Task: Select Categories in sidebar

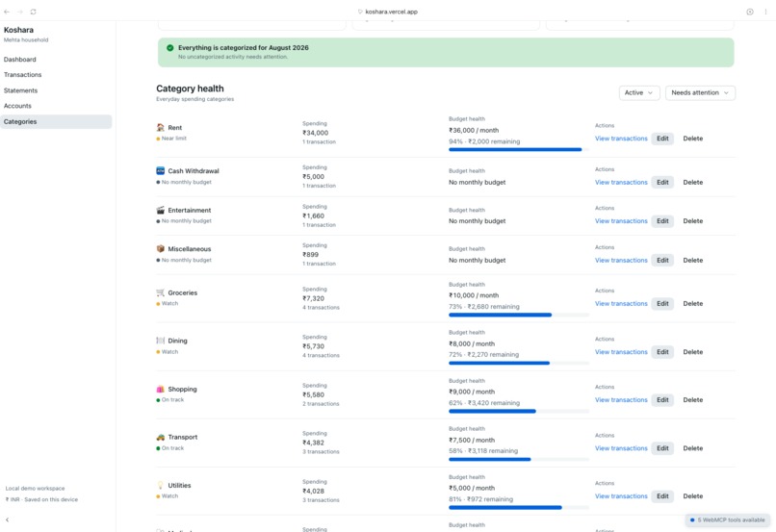Action: click(56, 121)
